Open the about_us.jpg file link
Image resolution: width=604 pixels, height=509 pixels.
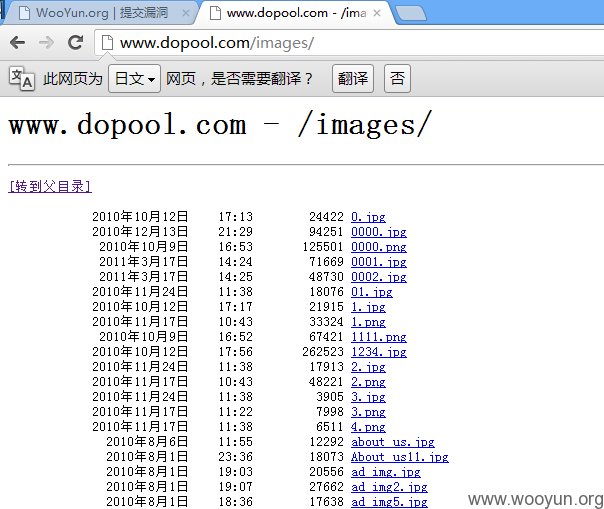point(393,442)
